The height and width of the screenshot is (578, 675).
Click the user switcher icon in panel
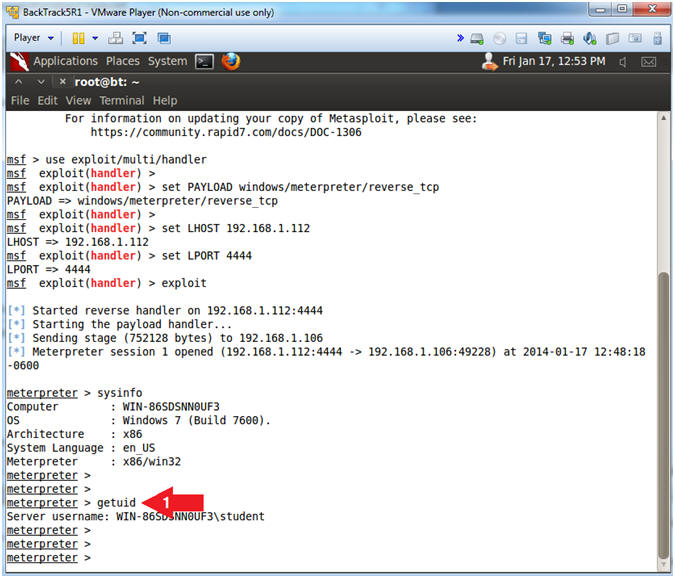point(489,62)
